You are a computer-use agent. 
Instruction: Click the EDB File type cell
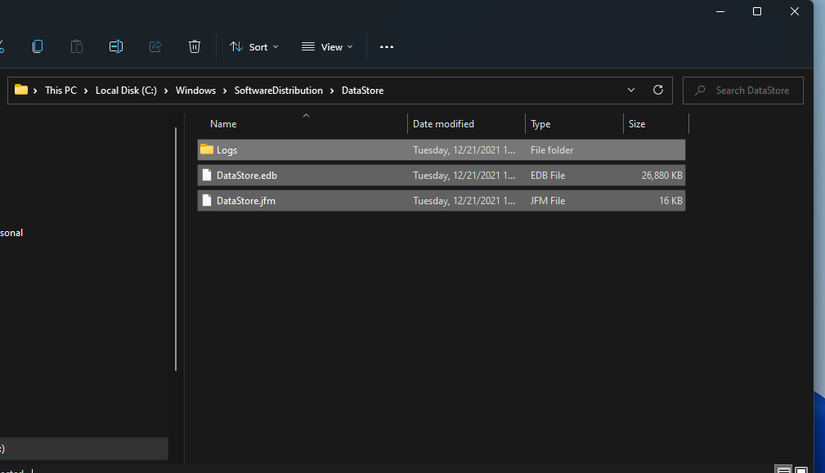[548, 175]
